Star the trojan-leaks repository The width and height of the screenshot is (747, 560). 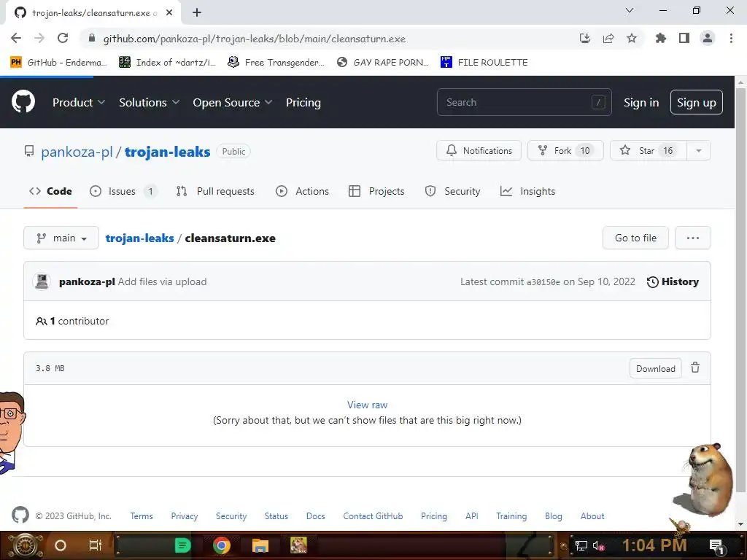pos(649,150)
